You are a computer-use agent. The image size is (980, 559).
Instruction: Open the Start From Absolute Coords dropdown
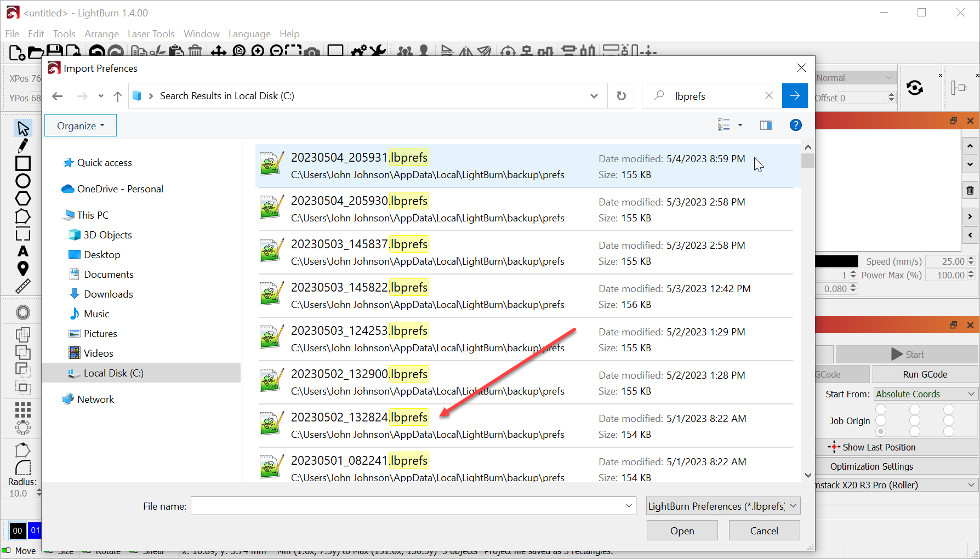[x=925, y=394]
